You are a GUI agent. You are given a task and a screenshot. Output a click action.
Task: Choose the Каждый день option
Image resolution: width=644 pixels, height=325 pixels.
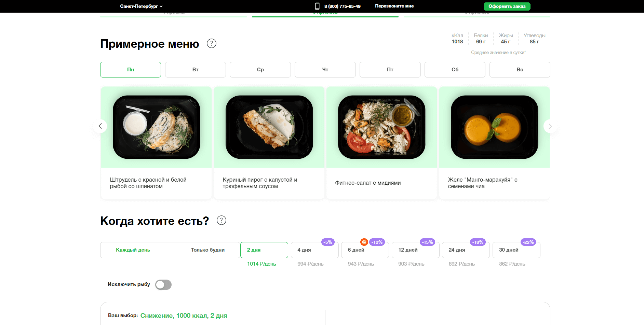[133, 250]
